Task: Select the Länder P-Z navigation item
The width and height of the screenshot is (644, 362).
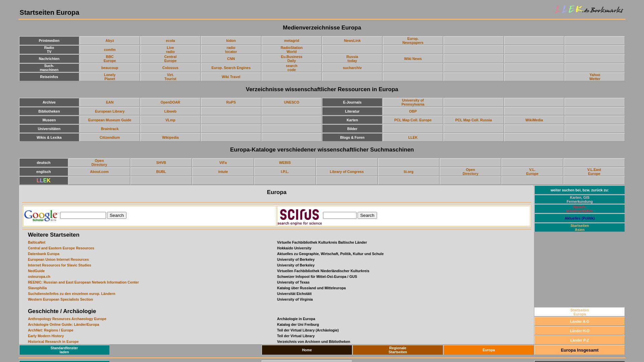Action: tap(580, 340)
